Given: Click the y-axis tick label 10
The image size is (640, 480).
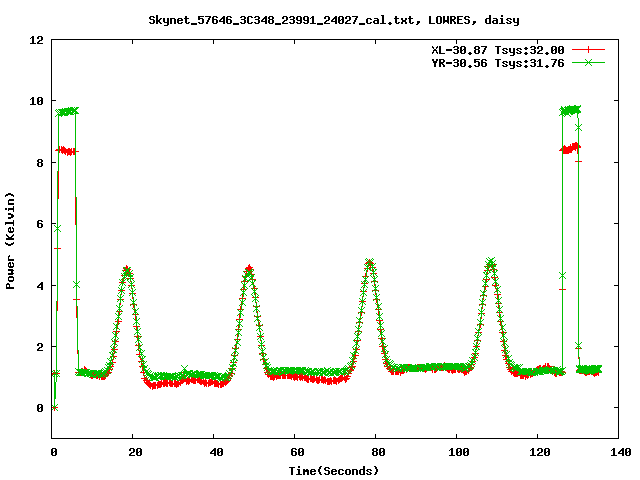Looking at the screenshot, I should (x=36, y=101).
